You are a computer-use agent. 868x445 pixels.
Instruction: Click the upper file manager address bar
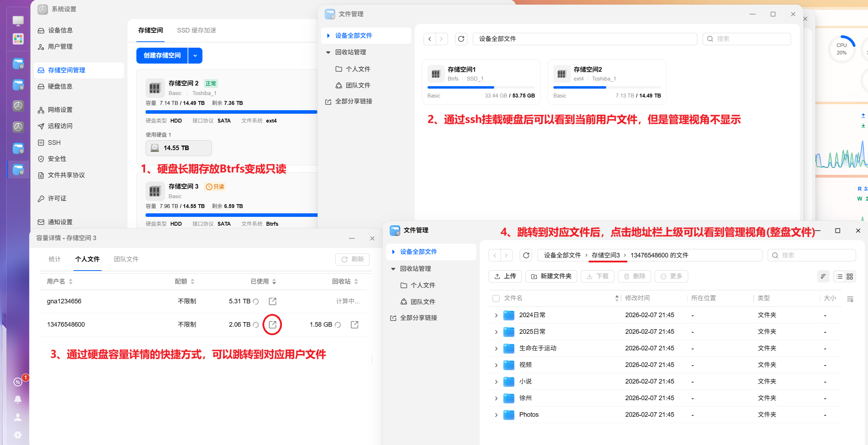tap(585, 39)
